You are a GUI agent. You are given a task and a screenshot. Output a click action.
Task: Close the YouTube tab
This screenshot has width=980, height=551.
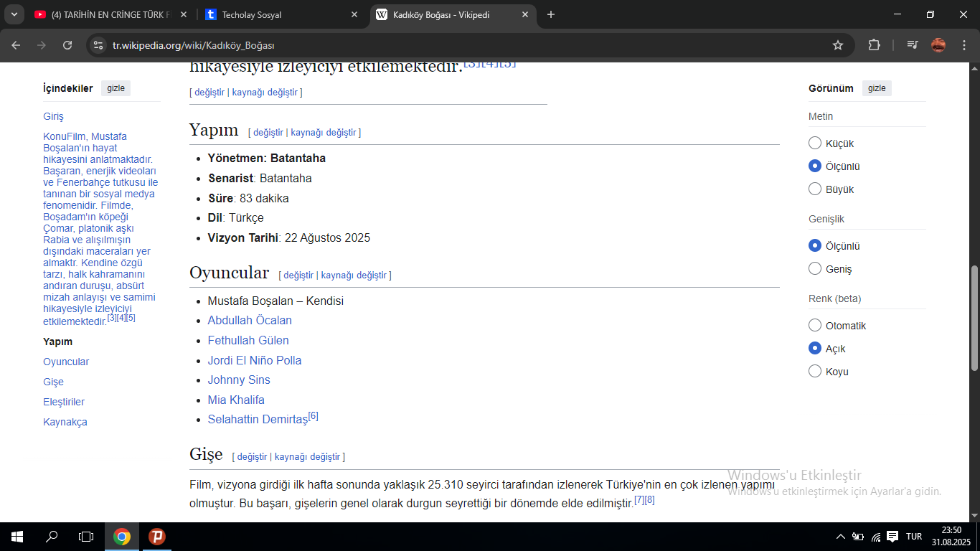pos(184,14)
